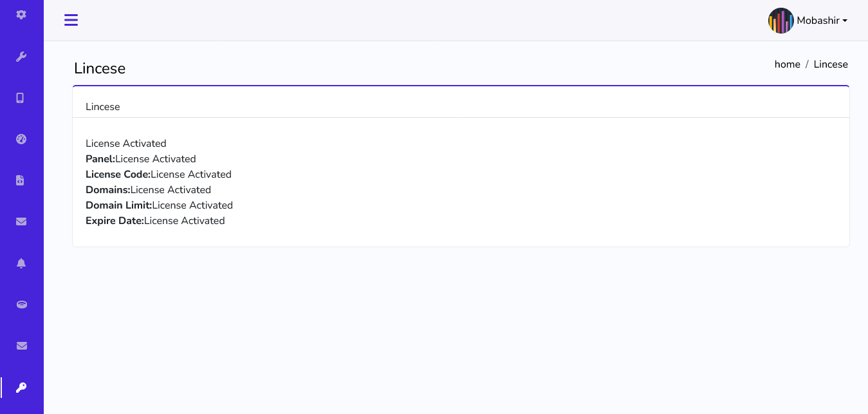This screenshot has width=868, height=414.
Task: Click the Domain Limit label
Action: [x=118, y=205]
